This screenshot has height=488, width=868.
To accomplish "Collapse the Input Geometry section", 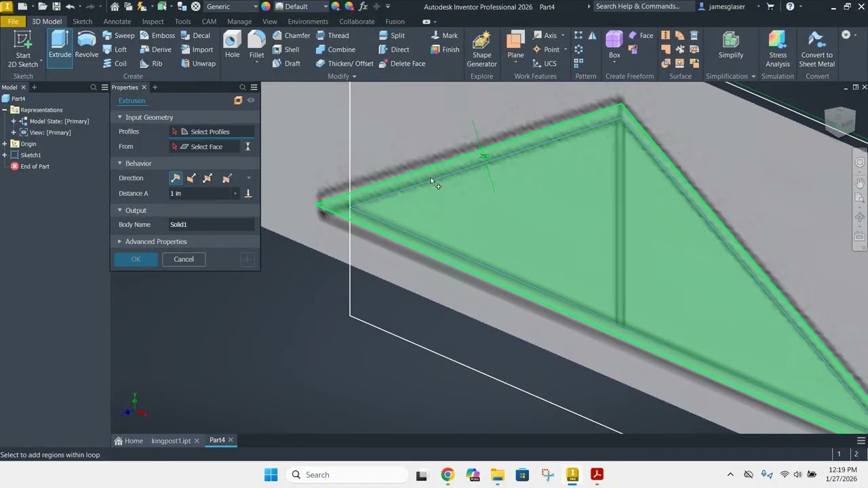I will tap(120, 117).
